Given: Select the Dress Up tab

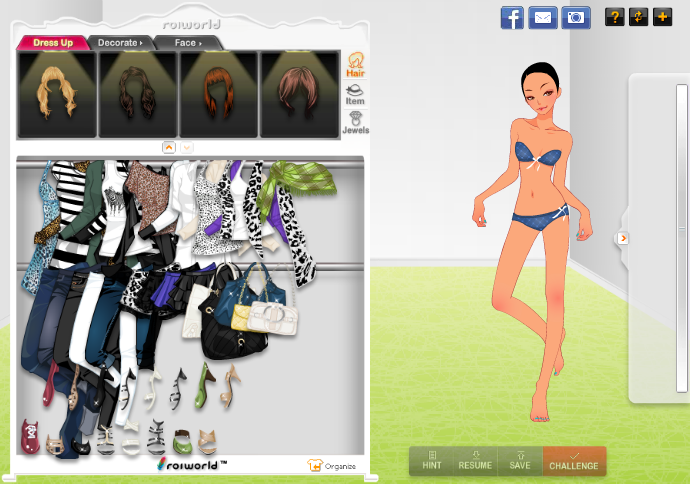Looking at the screenshot, I should point(54,43).
